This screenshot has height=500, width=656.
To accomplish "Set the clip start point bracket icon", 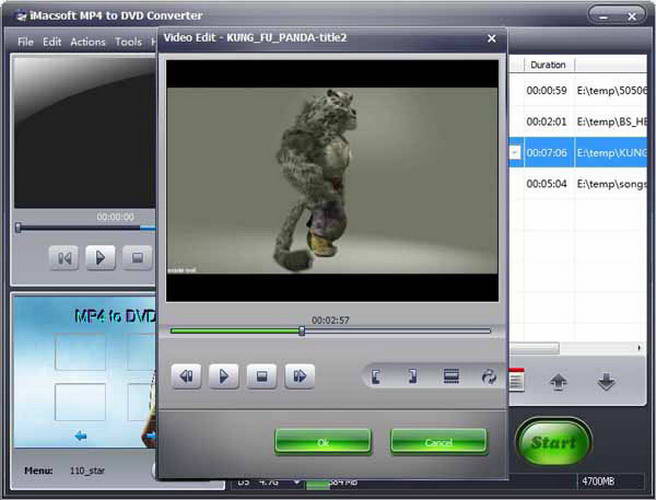I will click(x=376, y=377).
